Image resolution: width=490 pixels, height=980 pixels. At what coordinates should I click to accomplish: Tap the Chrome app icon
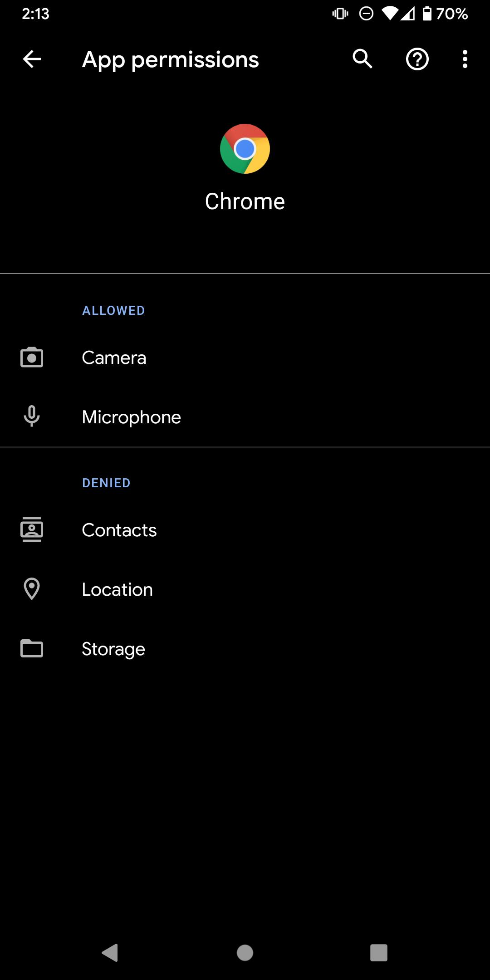click(245, 149)
